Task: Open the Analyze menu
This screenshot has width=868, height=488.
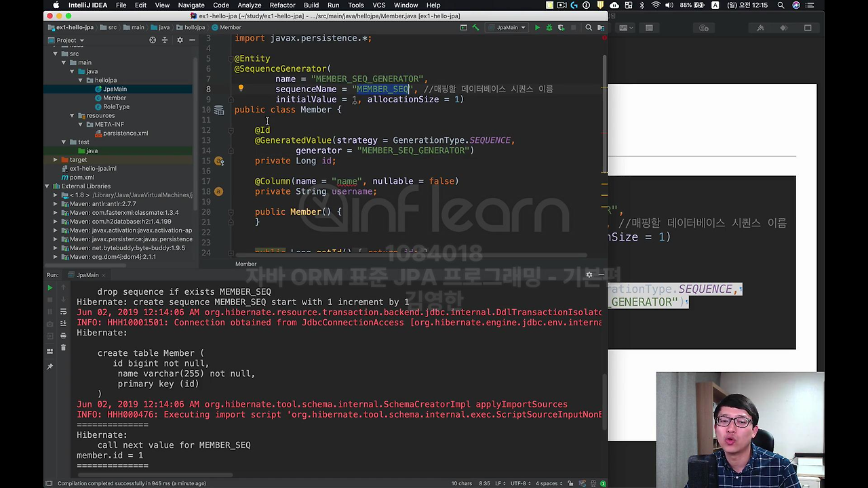Action: (x=249, y=5)
